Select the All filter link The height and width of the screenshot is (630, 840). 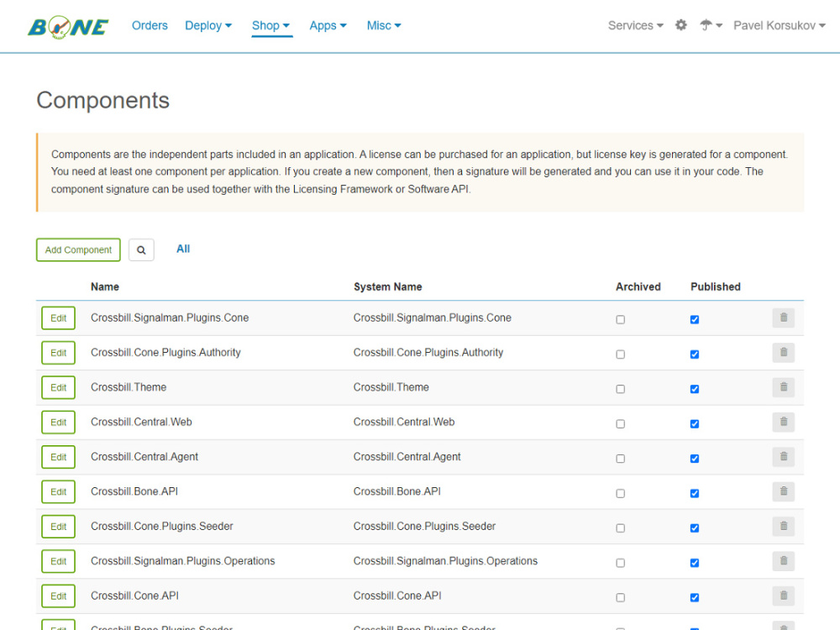[x=183, y=249]
